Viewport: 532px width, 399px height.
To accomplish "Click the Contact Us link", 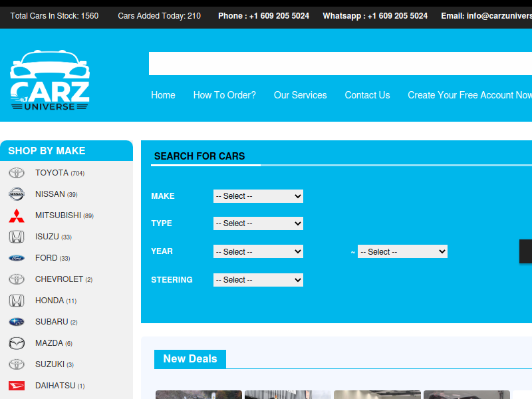I will (x=367, y=95).
